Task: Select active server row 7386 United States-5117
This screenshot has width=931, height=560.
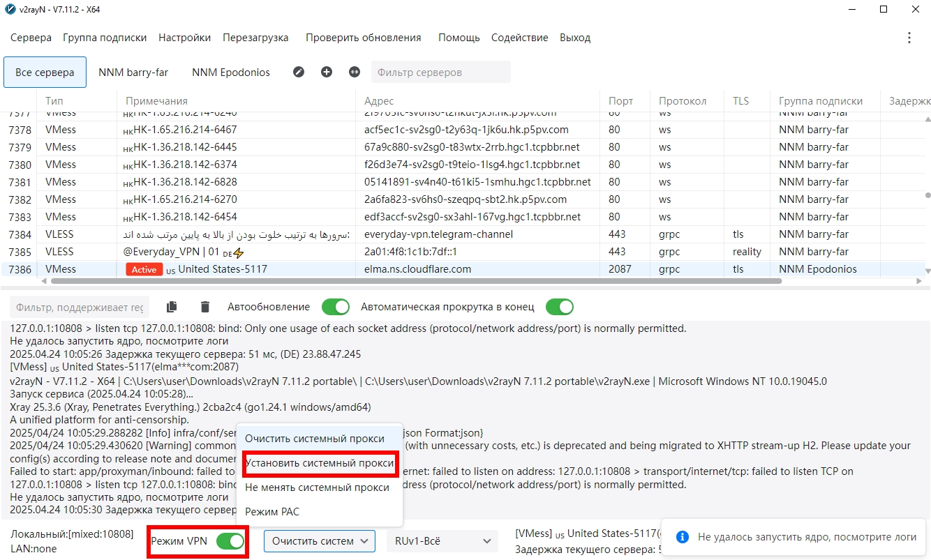Action: click(463, 269)
